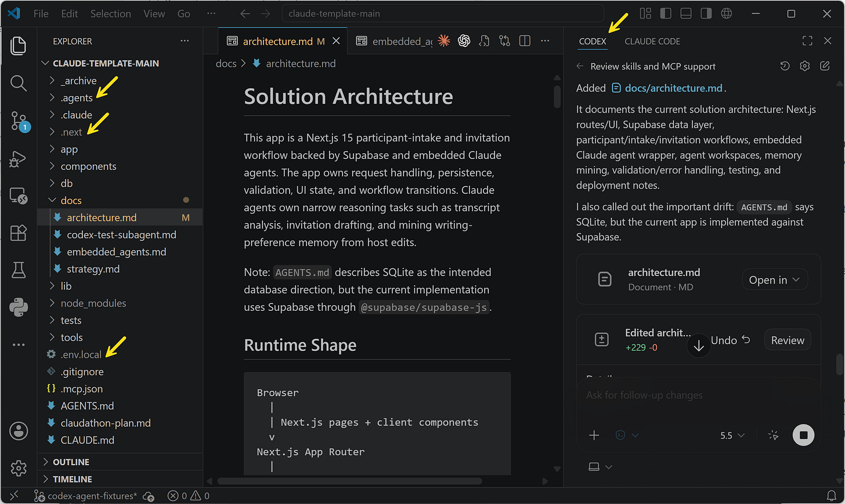Launch Codex OpenAI icon in editor toolbar
The image size is (845, 504).
click(x=464, y=41)
